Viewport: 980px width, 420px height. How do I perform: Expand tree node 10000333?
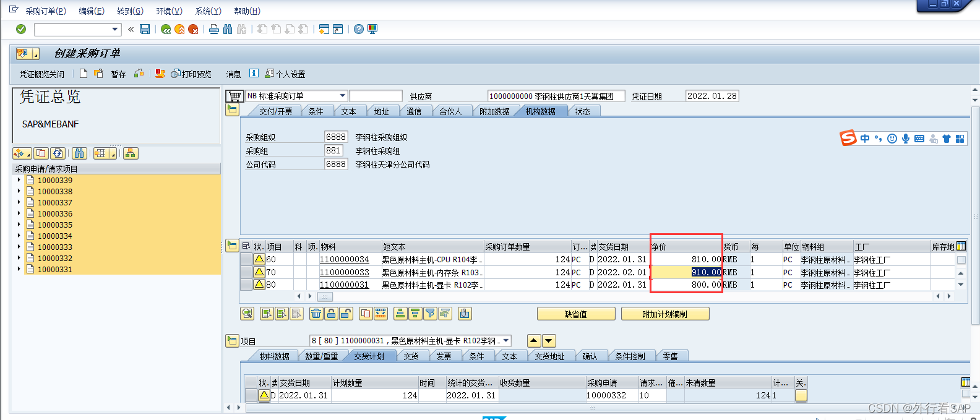[19, 247]
